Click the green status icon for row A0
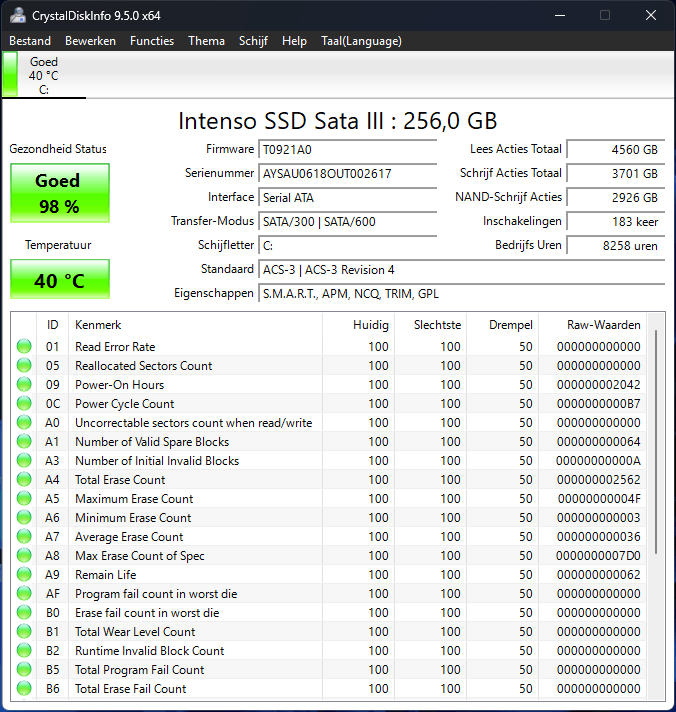The height and width of the screenshot is (712, 676). [x=24, y=422]
